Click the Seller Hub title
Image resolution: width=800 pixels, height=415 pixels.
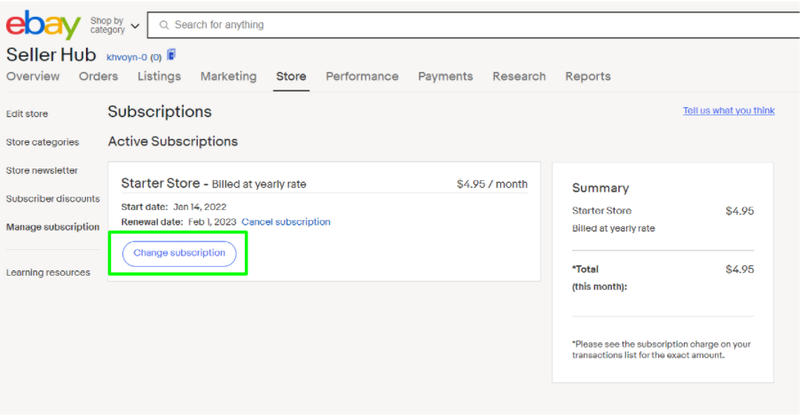pos(51,55)
